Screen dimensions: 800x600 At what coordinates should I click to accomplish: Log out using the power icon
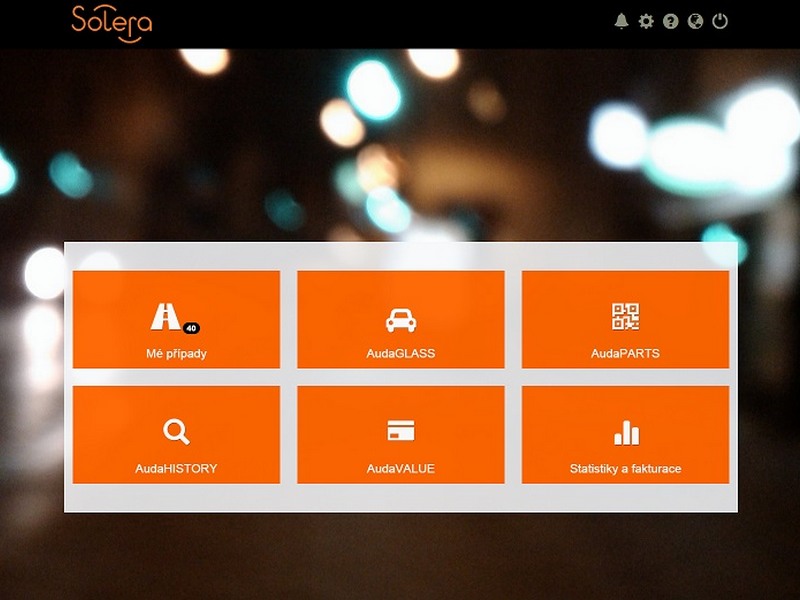pos(720,21)
